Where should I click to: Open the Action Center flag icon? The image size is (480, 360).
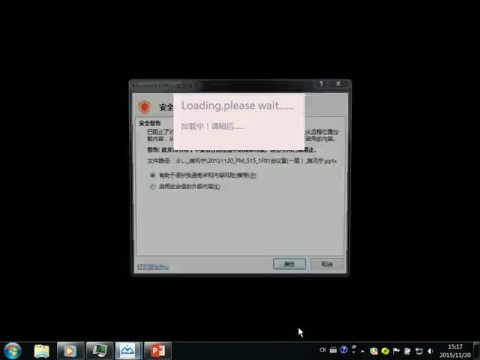(x=396, y=351)
